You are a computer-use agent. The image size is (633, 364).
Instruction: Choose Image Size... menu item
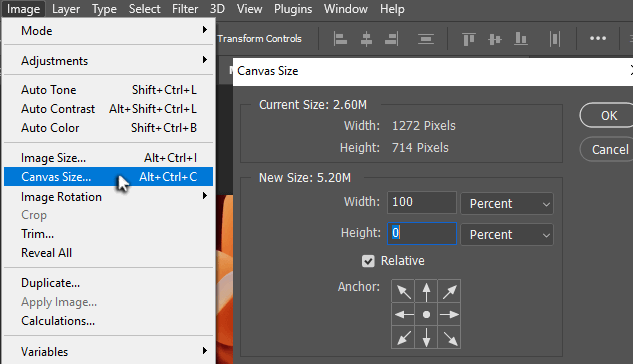tap(109, 158)
